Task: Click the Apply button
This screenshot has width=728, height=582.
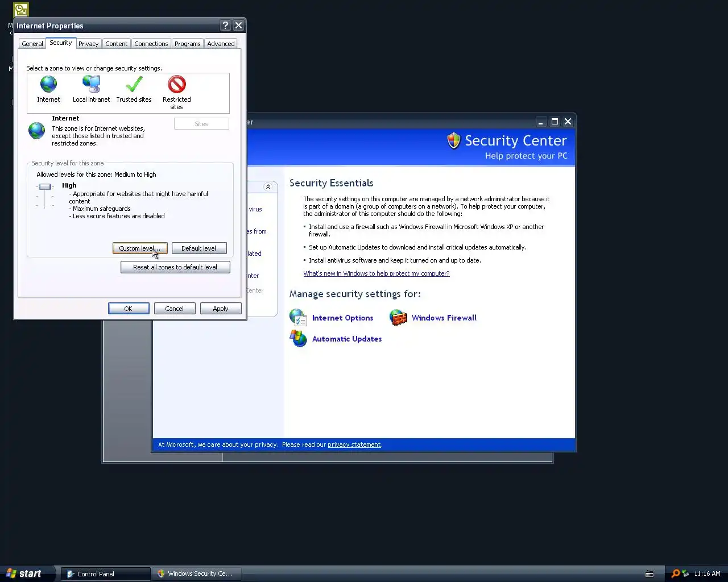Action: (x=221, y=309)
